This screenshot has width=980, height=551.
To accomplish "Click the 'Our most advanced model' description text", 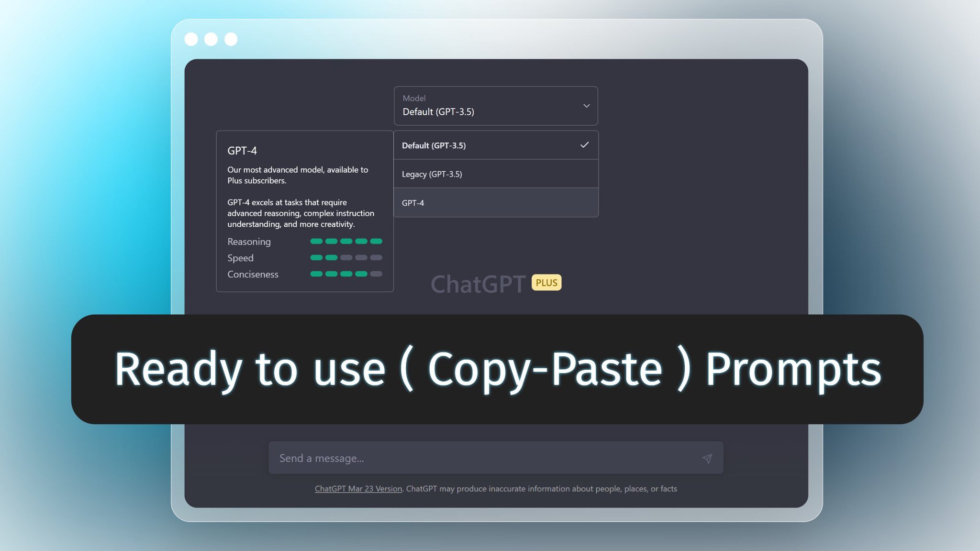I will [298, 175].
